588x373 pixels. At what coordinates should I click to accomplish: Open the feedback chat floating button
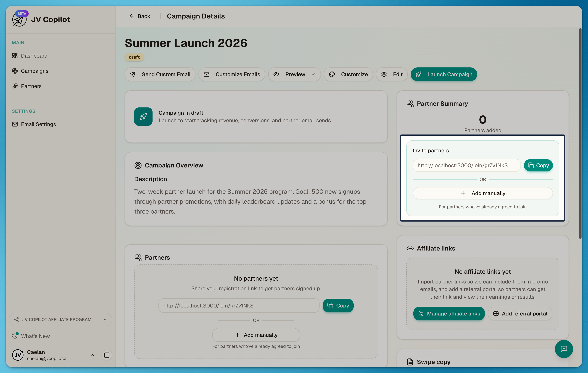[x=564, y=349]
